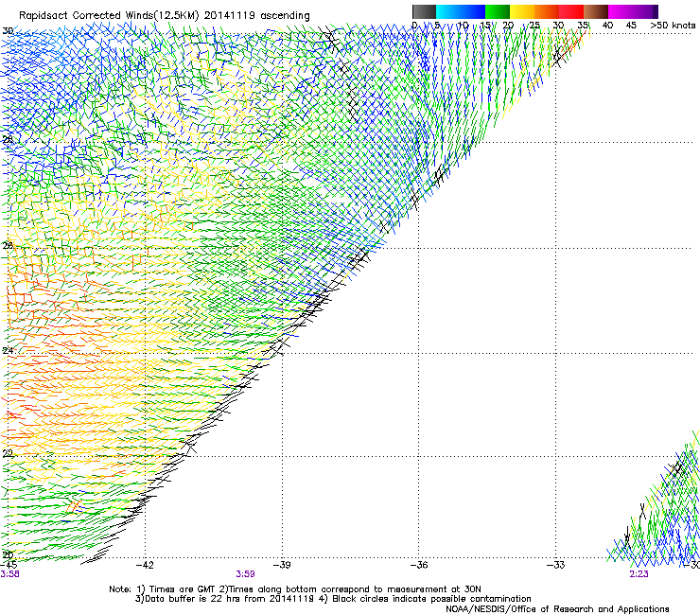Click the latitude axis label '26'
The image size is (700, 615).
click(8, 245)
